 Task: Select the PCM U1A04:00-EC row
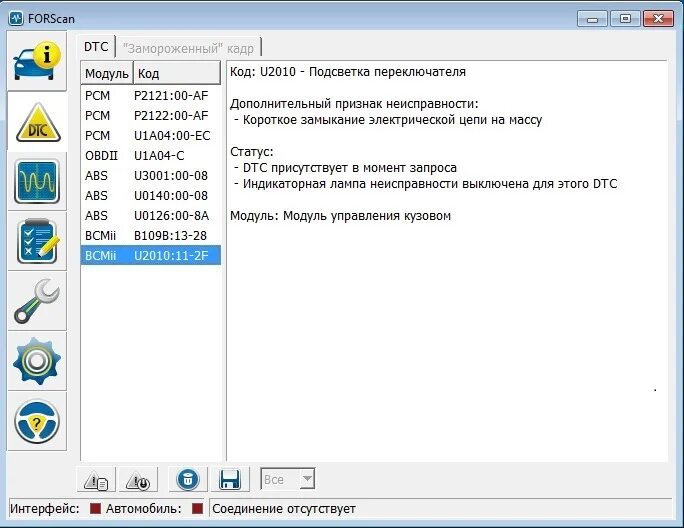pos(150,136)
